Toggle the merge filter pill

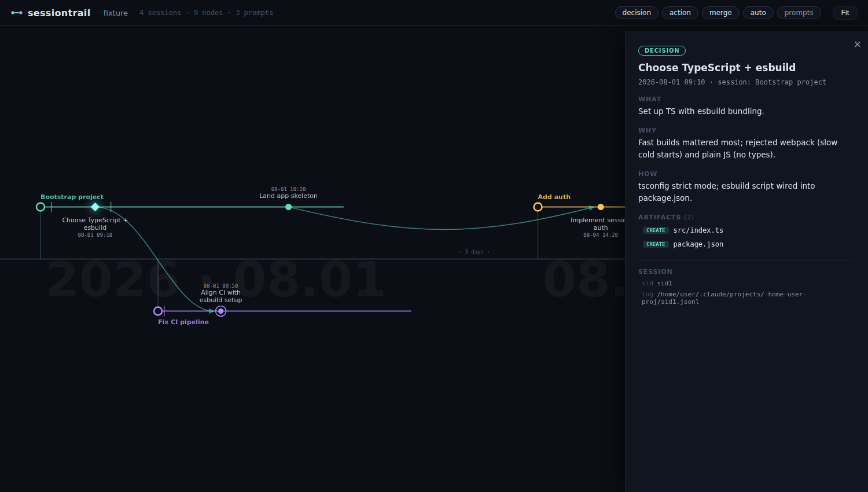[720, 13]
